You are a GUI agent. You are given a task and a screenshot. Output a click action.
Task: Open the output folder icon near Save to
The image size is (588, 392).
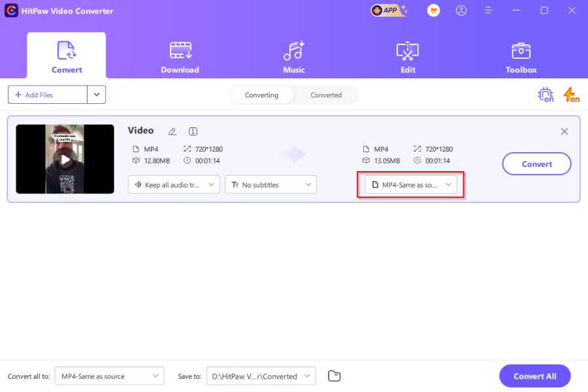click(334, 376)
